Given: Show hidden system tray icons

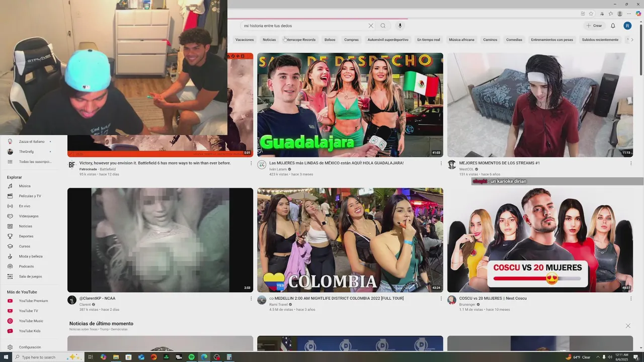Looking at the screenshot, I should pos(598,357).
